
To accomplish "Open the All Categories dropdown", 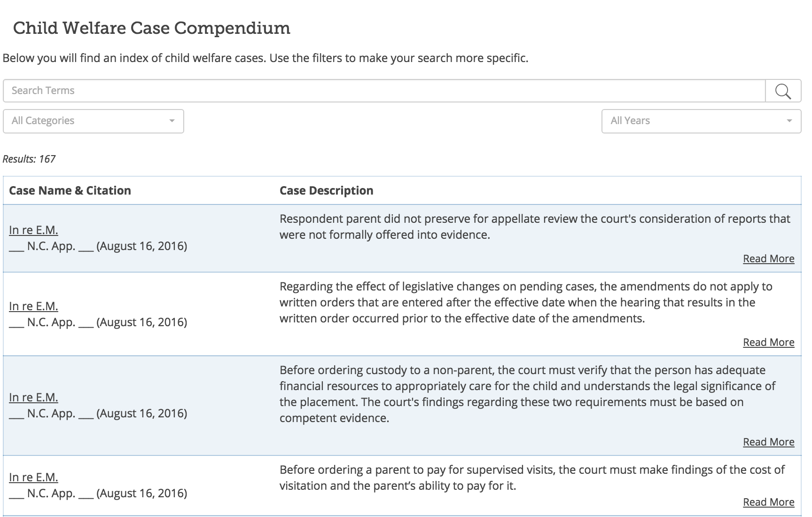I will coord(93,121).
